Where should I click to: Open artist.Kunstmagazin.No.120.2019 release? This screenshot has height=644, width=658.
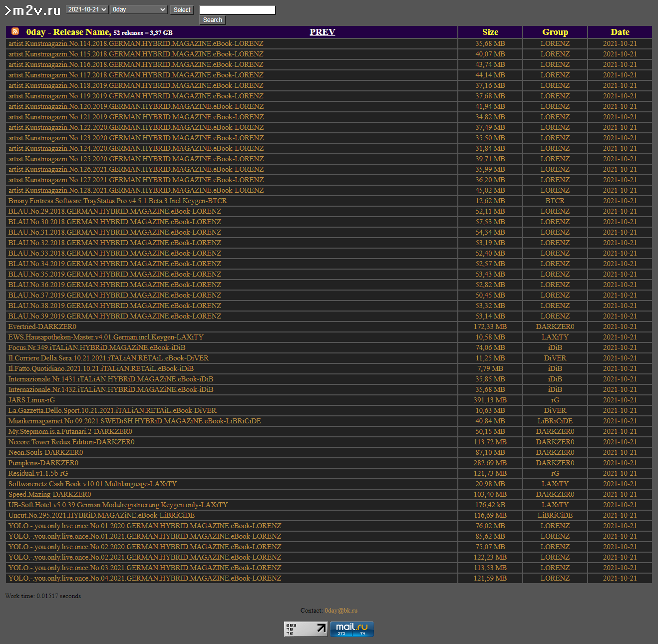[136, 106]
